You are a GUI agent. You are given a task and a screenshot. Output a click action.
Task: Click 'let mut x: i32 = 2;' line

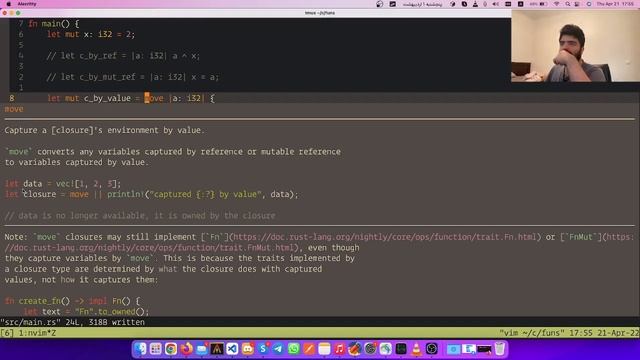tap(91, 34)
